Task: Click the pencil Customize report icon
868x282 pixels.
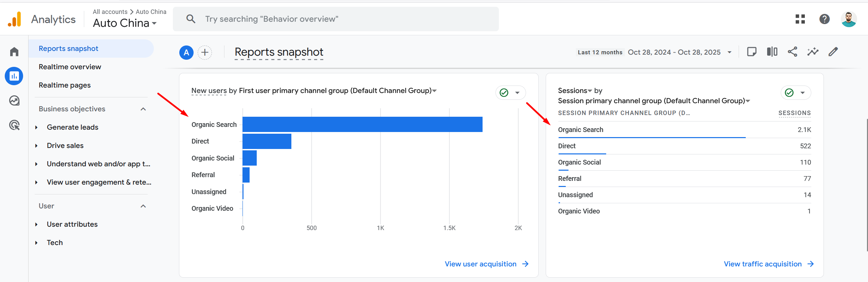Action: coord(833,52)
